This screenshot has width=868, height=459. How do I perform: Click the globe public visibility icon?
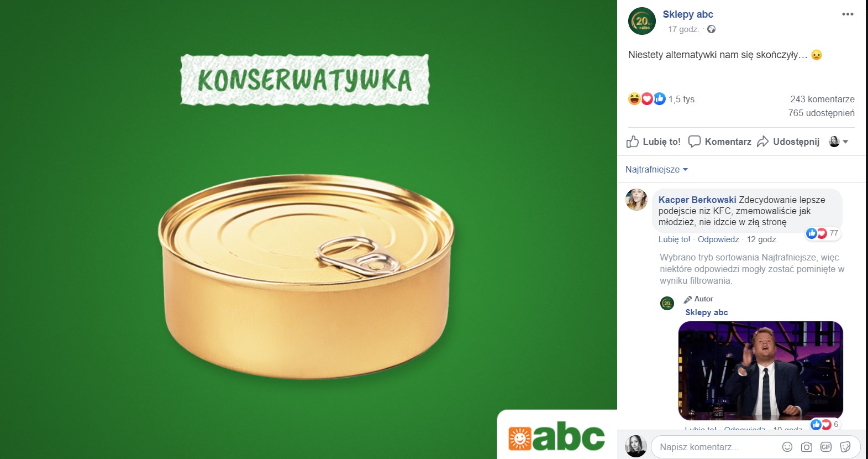711,29
